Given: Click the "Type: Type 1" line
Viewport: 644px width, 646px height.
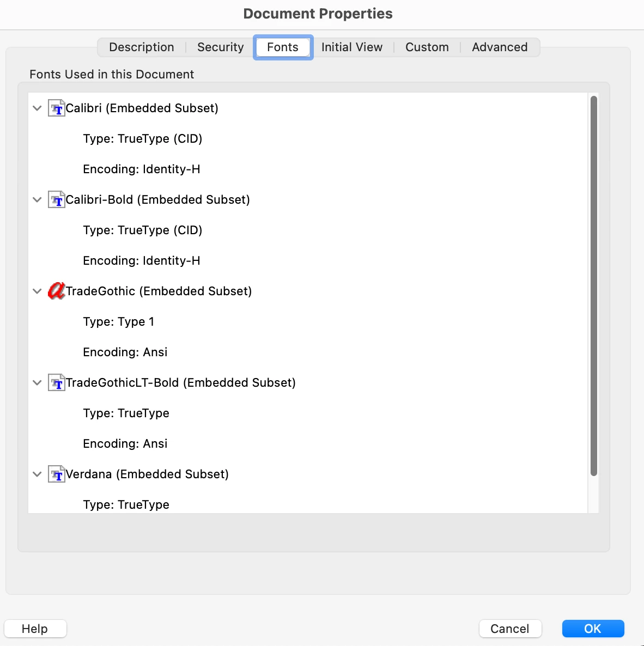Looking at the screenshot, I should coord(119,321).
